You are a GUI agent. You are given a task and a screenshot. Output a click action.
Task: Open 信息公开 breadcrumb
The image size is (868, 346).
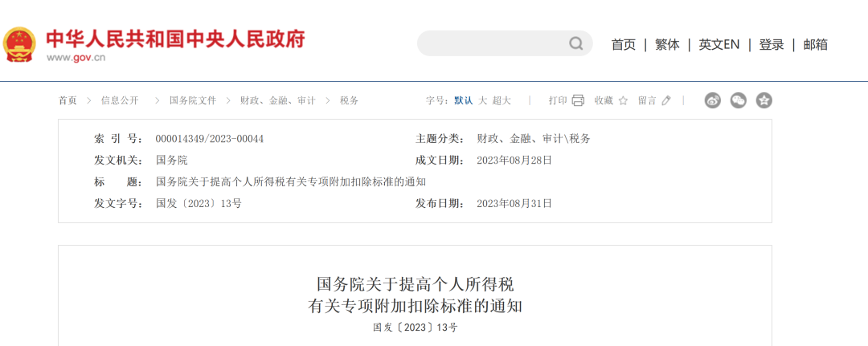click(x=120, y=100)
